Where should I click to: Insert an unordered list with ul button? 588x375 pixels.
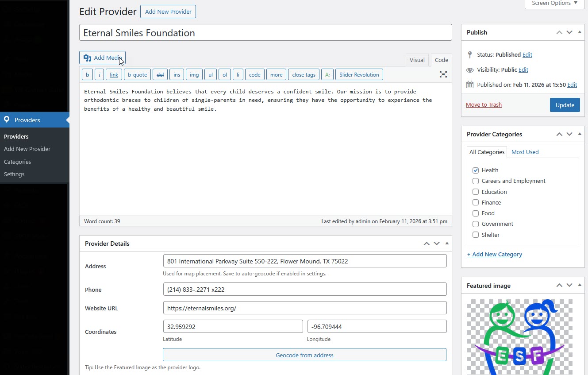click(x=210, y=74)
